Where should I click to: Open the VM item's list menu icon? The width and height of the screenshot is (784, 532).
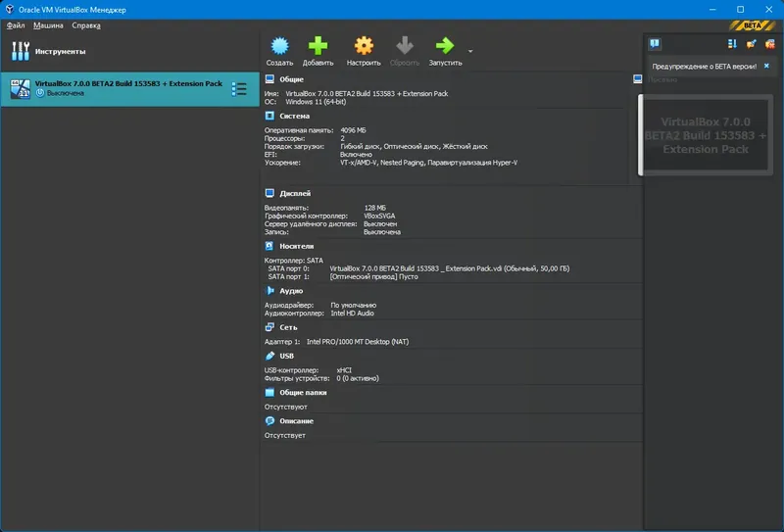[x=239, y=89]
